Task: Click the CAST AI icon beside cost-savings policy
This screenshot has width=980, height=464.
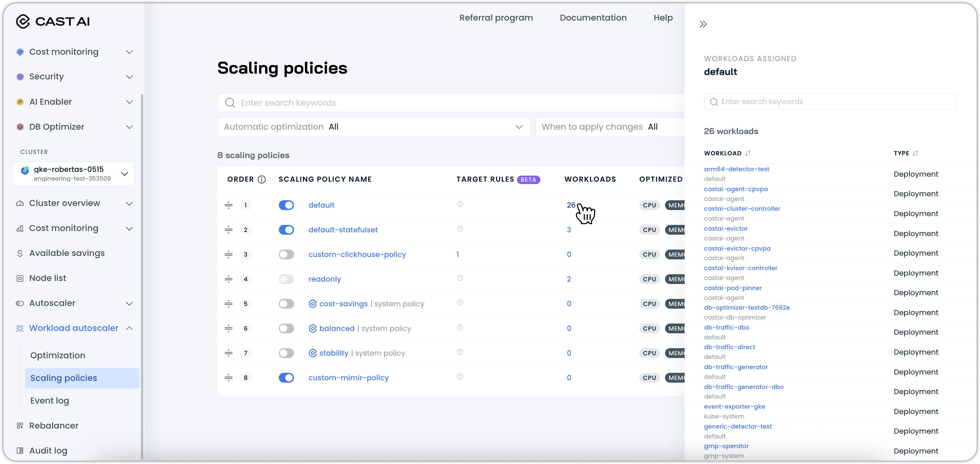Action: [312, 304]
